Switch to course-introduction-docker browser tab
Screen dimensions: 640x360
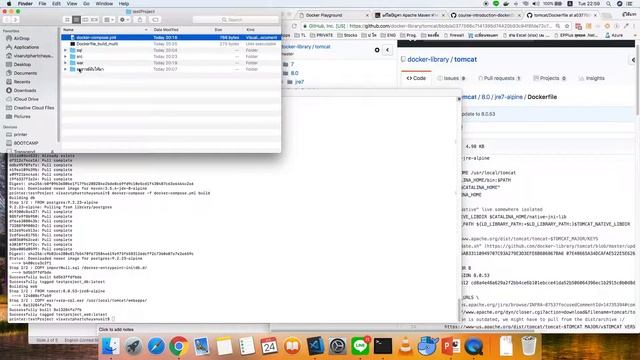486,15
